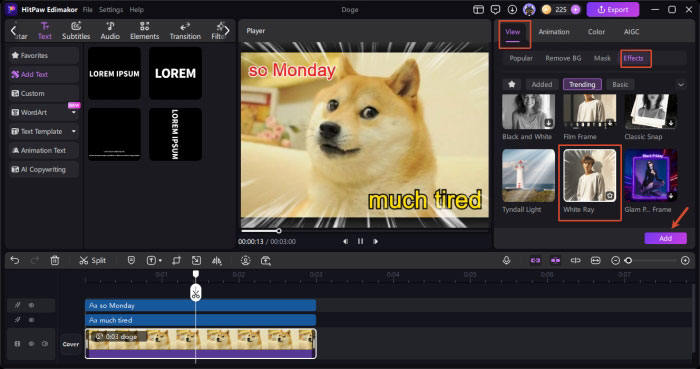Click Add to apply the effect
Viewport: 700px width, 369px height.
coord(665,238)
